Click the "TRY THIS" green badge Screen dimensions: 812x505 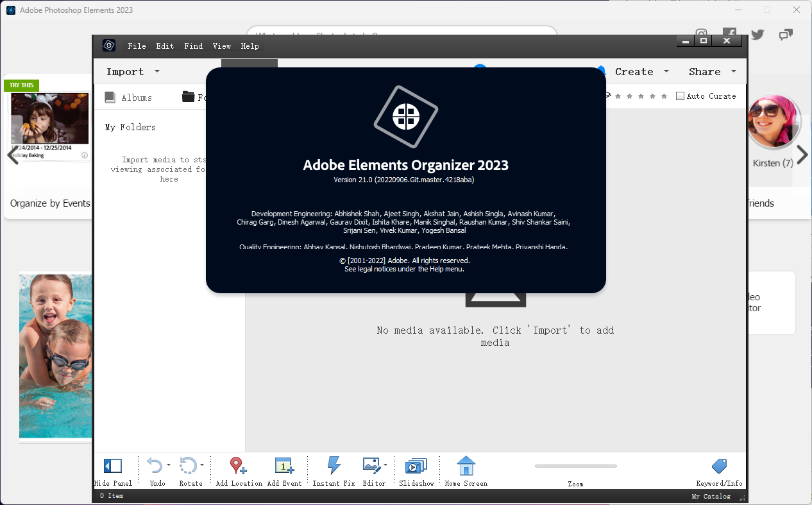[x=22, y=85]
